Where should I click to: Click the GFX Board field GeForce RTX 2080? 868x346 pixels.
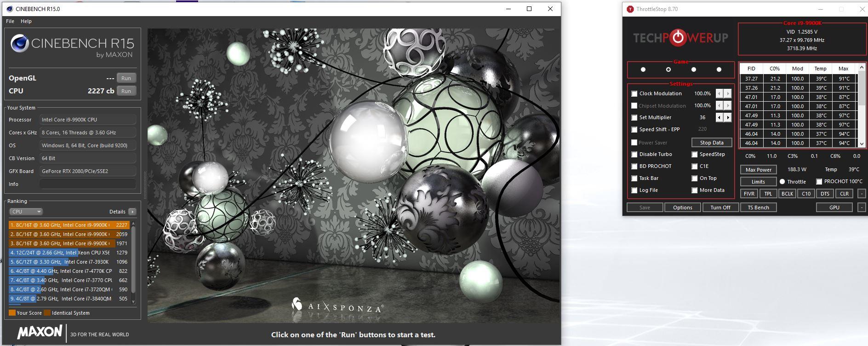point(88,171)
